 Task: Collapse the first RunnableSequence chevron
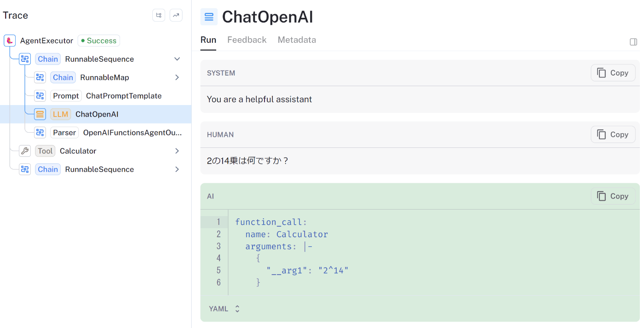click(x=177, y=59)
